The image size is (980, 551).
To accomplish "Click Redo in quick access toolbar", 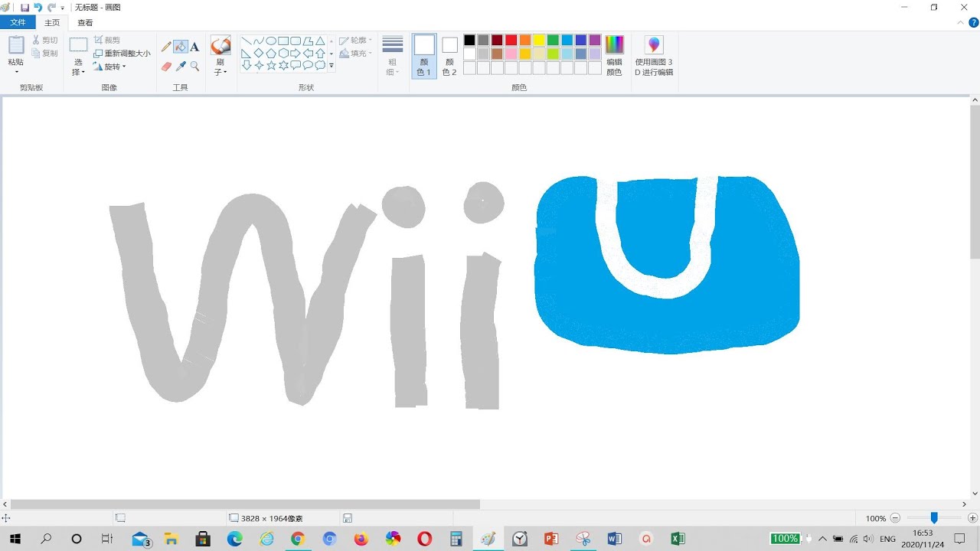I will 51,7.
